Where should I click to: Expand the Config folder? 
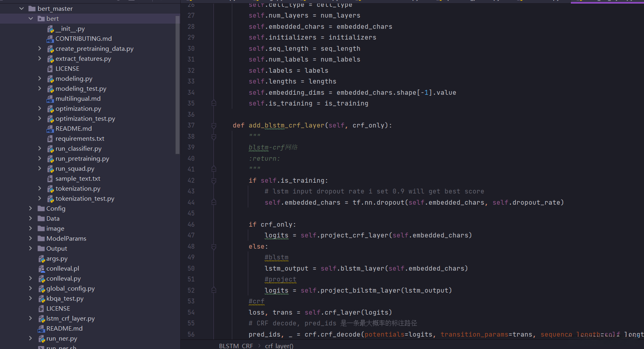point(30,208)
